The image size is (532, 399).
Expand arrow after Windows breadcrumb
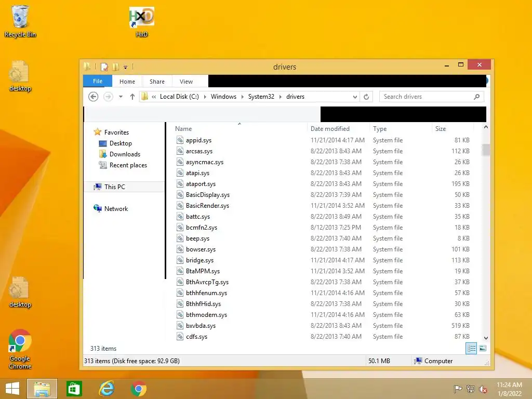[x=242, y=97]
